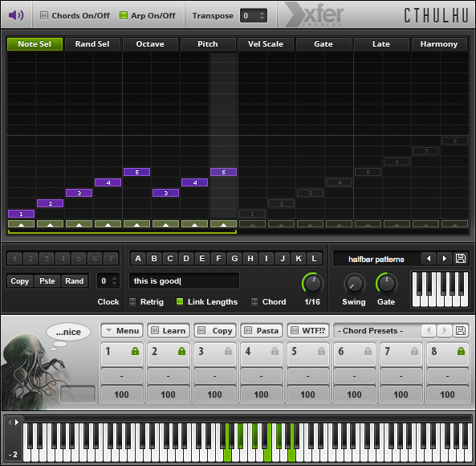Increase the Transpose value with up arrow
Viewport: 476px width, 466px height.
262,13
